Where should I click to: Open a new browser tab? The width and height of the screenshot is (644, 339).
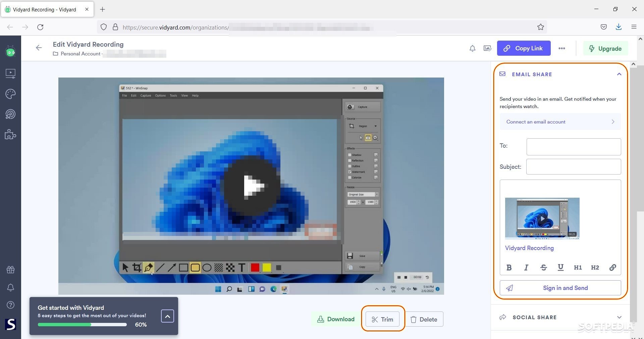pos(103,9)
